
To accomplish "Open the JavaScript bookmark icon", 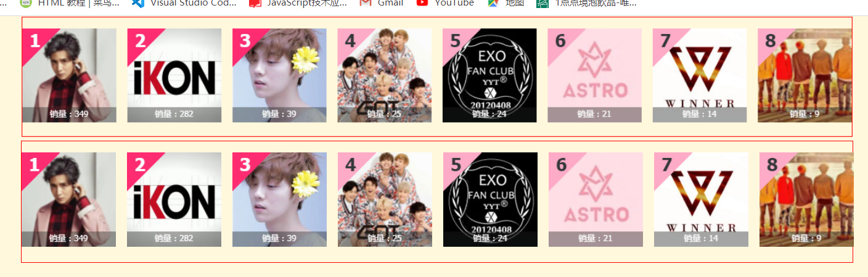I will click(x=255, y=2).
